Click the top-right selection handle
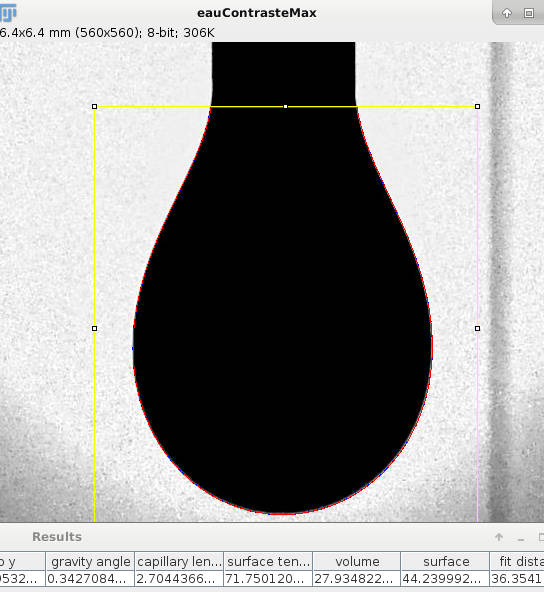 pyautogui.click(x=478, y=107)
